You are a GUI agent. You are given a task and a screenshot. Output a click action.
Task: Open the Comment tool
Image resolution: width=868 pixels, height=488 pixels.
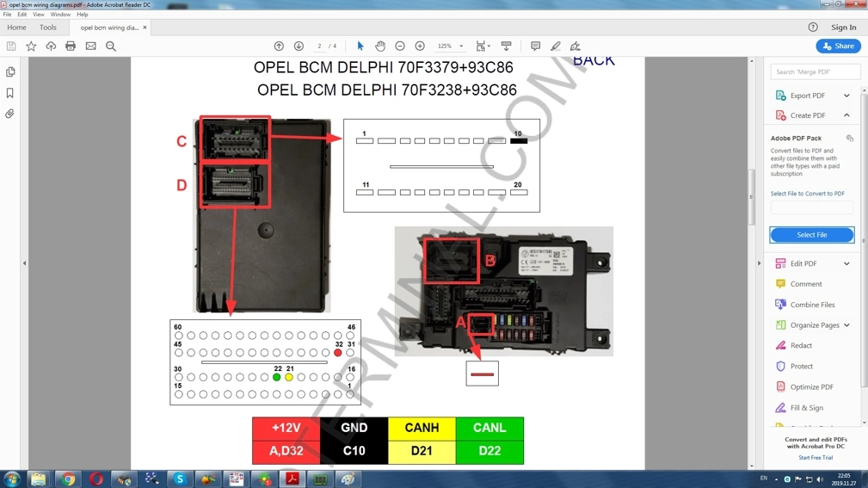point(805,284)
